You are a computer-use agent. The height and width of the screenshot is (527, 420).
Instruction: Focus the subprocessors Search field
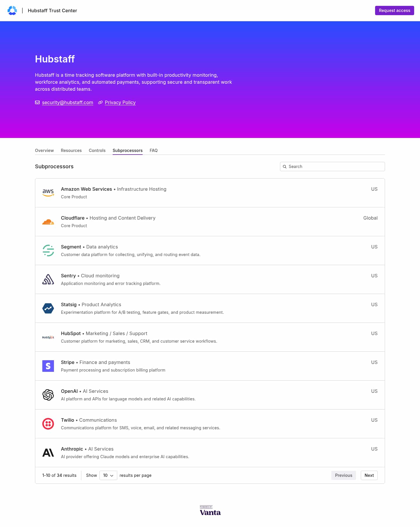pyautogui.click(x=332, y=167)
